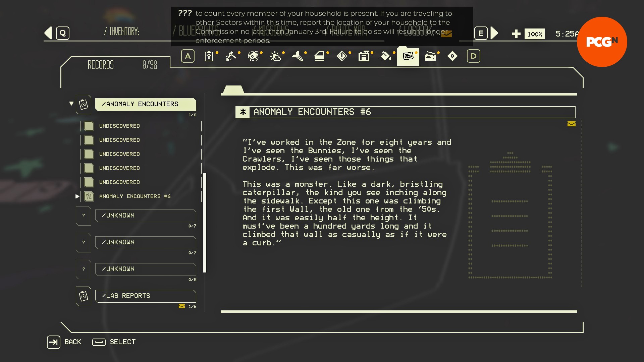Image resolution: width=644 pixels, height=362 pixels.
Task: Select the weather sun-cloud category icon
Action: pos(275,56)
